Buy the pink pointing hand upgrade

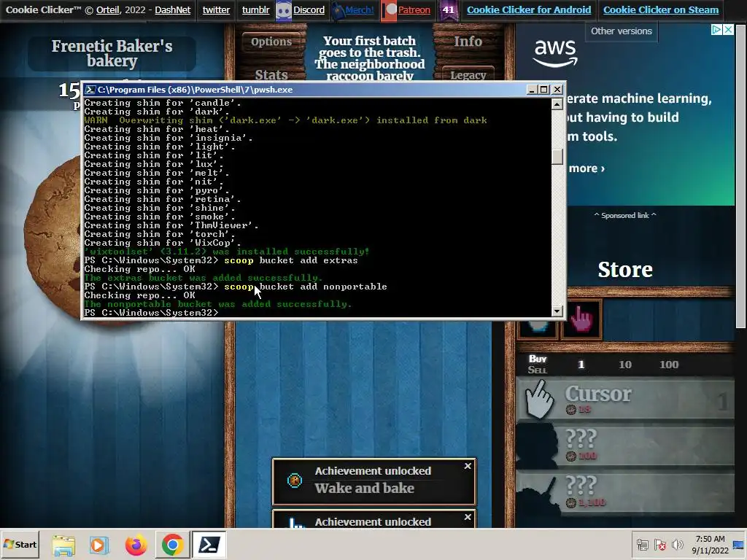click(x=581, y=319)
